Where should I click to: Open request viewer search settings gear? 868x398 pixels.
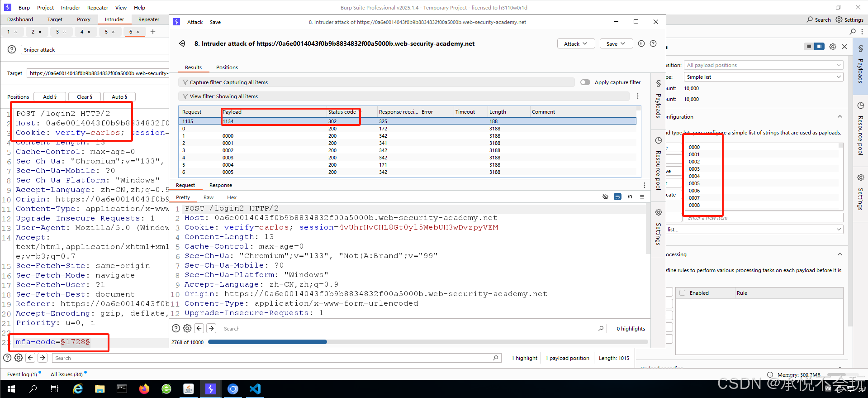click(x=187, y=328)
